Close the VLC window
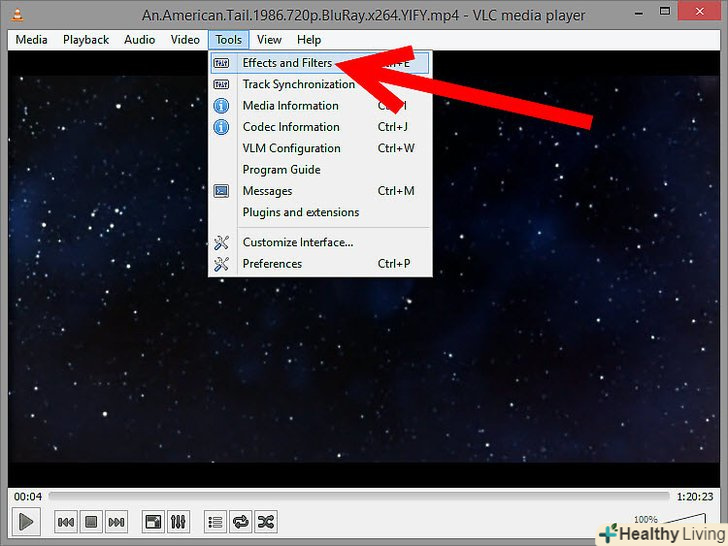This screenshot has width=728, height=546. (700, 12)
